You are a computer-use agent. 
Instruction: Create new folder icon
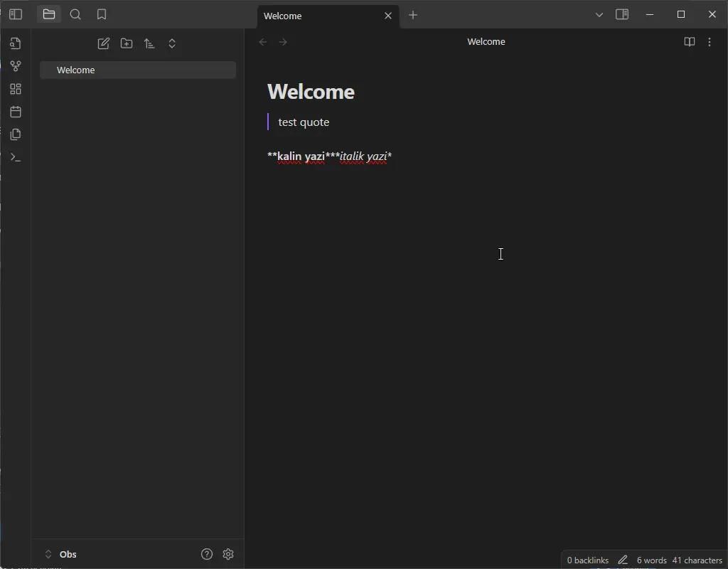coord(127,43)
